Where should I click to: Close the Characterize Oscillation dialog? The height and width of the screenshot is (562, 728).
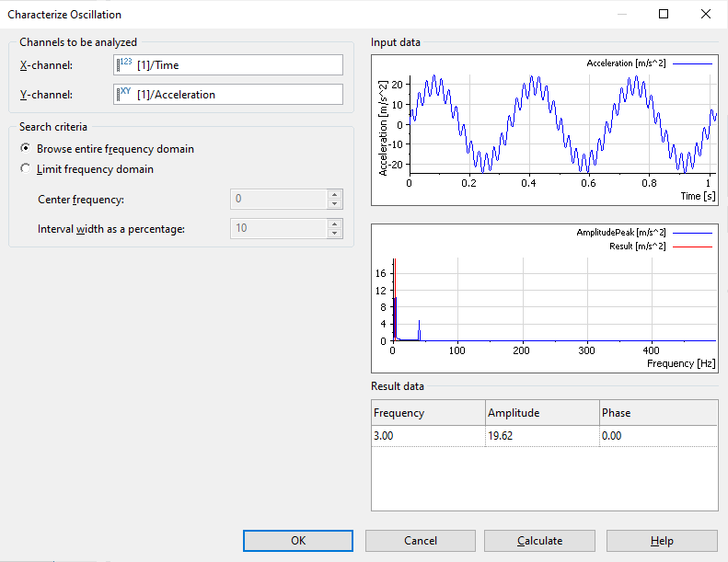(706, 14)
